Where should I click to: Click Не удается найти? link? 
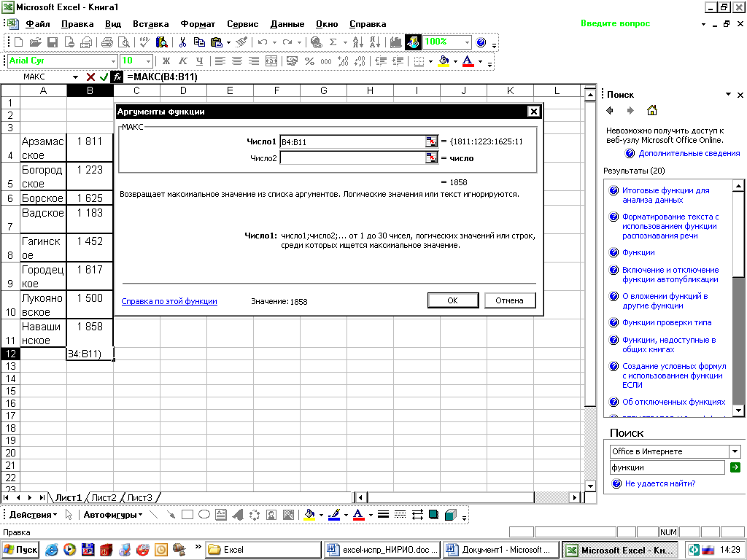pos(659,483)
